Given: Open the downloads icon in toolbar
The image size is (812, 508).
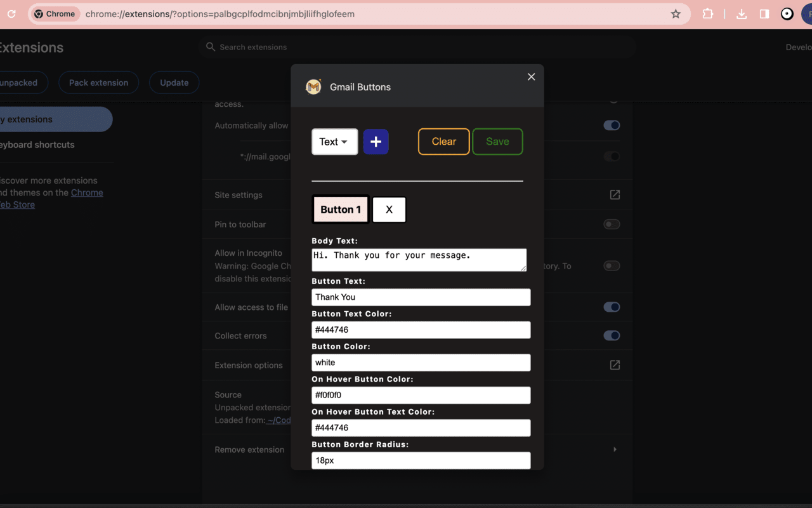Looking at the screenshot, I should pos(742,14).
